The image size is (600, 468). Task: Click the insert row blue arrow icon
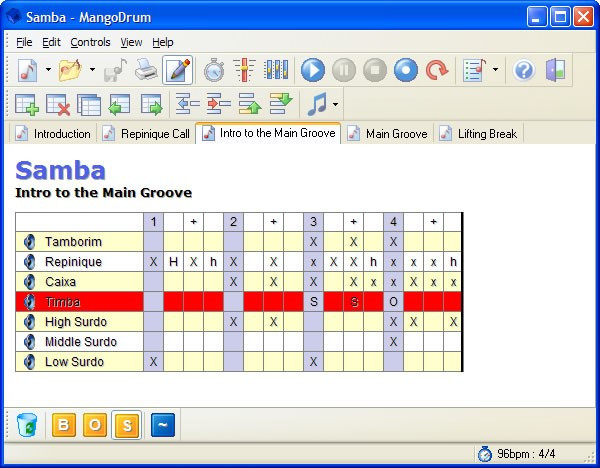click(x=187, y=104)
